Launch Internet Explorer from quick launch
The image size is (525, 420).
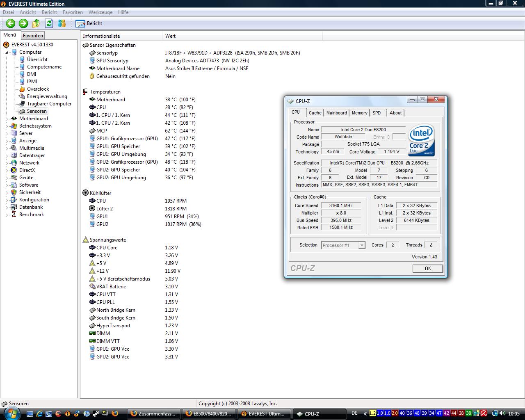pyautogui.click(x=39, y=414)
